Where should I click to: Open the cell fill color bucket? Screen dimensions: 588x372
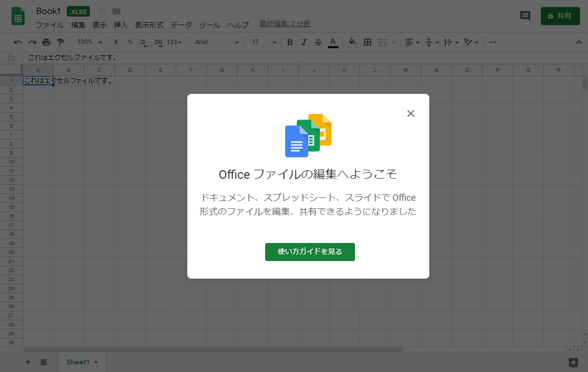(x=352, y=42)
